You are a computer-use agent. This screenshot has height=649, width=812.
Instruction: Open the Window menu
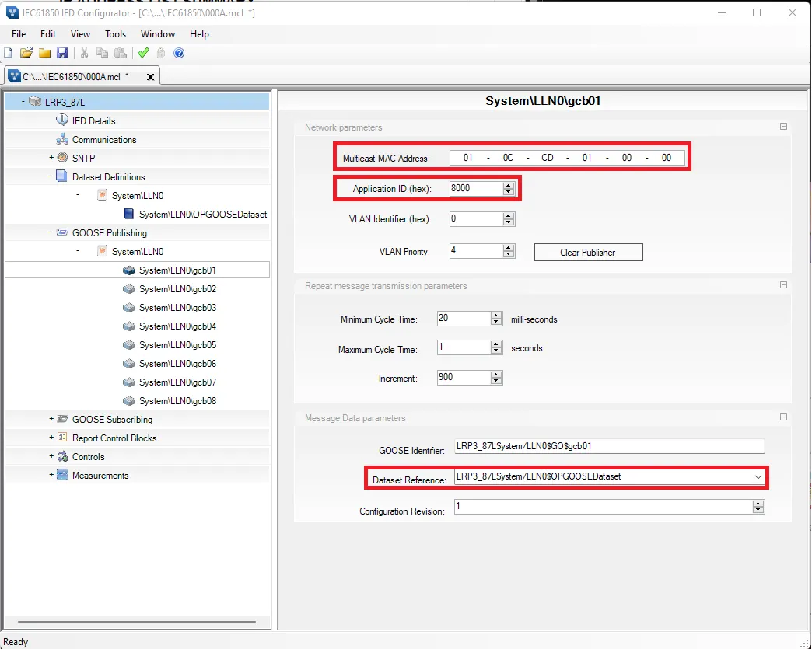(x=158, y=34)
